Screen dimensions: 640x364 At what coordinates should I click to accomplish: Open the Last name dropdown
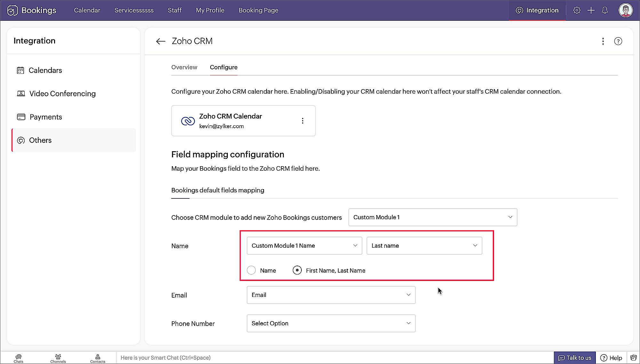(424, 246)
